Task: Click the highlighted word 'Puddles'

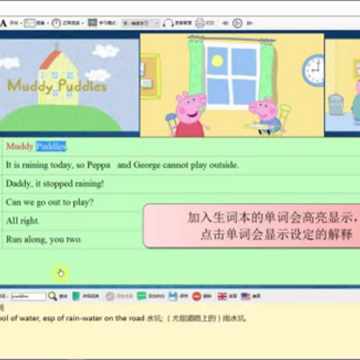Action: tap(51, 146)
